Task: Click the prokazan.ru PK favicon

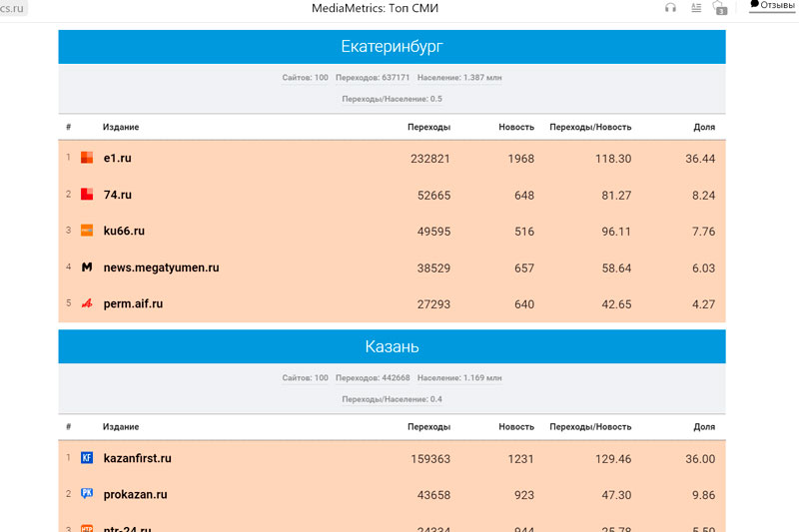Action: coord(87,494)
